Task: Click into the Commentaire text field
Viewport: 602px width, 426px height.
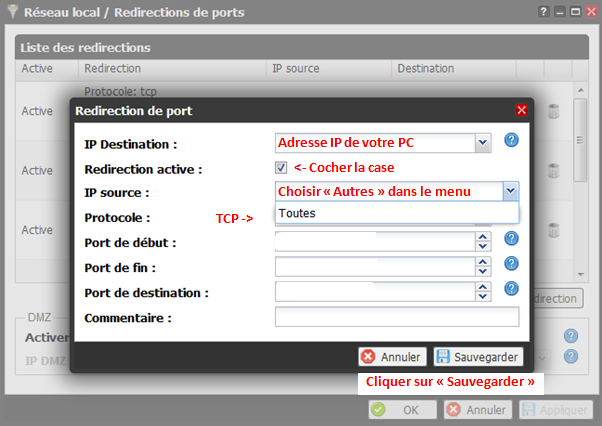Action: coord(396,317)
